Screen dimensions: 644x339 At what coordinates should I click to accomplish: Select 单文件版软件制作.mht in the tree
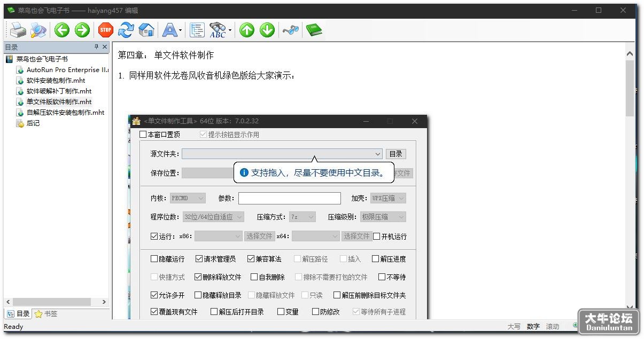[x=59, y=102]
